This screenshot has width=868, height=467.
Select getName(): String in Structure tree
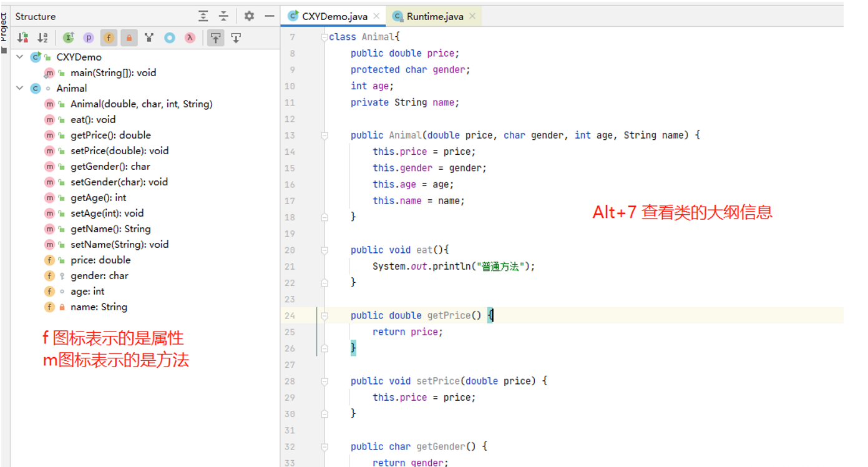pyautogui.click(x=110, y=229)
